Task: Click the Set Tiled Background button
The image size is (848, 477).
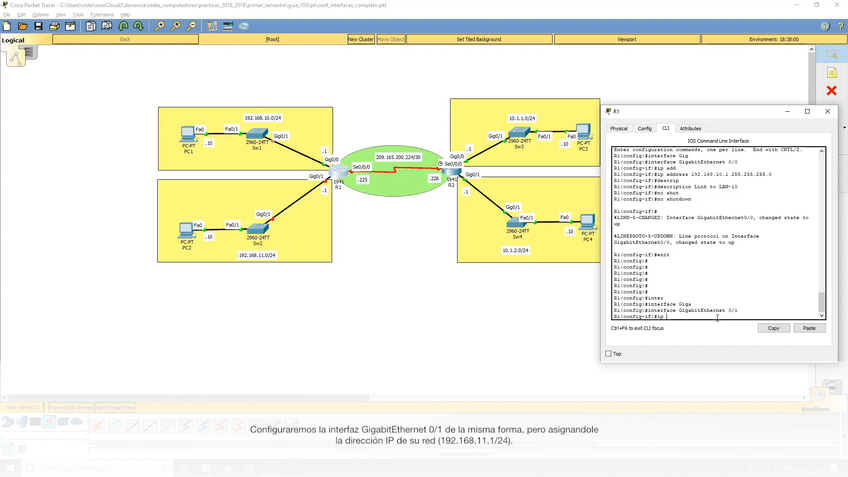Action: pyautogui.click(x=479, y=39)
